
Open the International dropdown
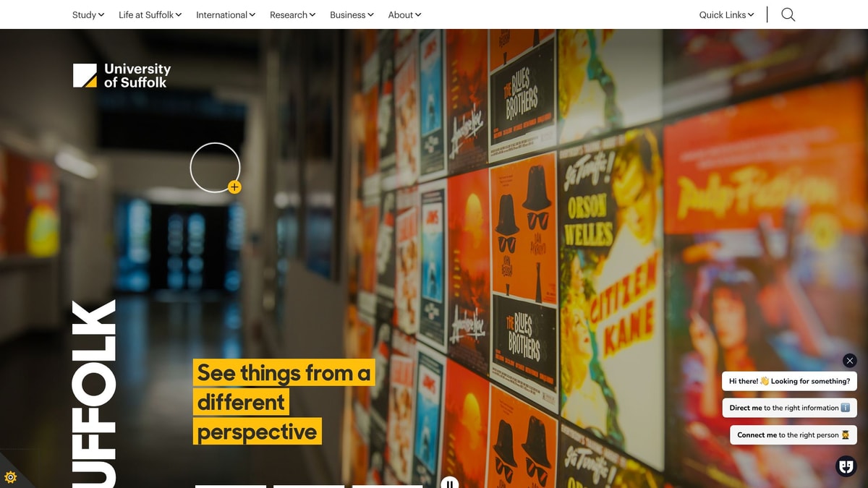[x=226, y=14]
